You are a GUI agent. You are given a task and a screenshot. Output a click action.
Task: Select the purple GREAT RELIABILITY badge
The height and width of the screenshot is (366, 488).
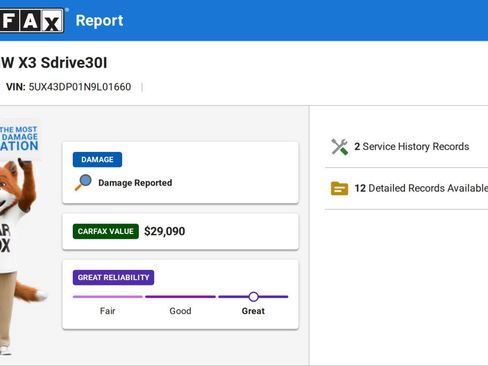pyautogui.click(x=113, y=277)
